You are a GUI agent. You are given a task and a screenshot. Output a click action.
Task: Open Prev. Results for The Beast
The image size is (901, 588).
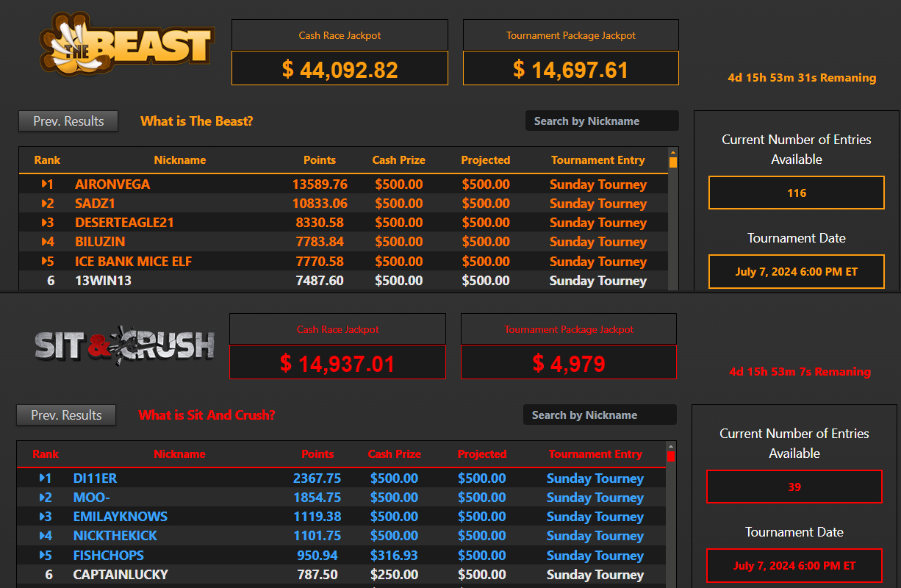click(68, 121)
